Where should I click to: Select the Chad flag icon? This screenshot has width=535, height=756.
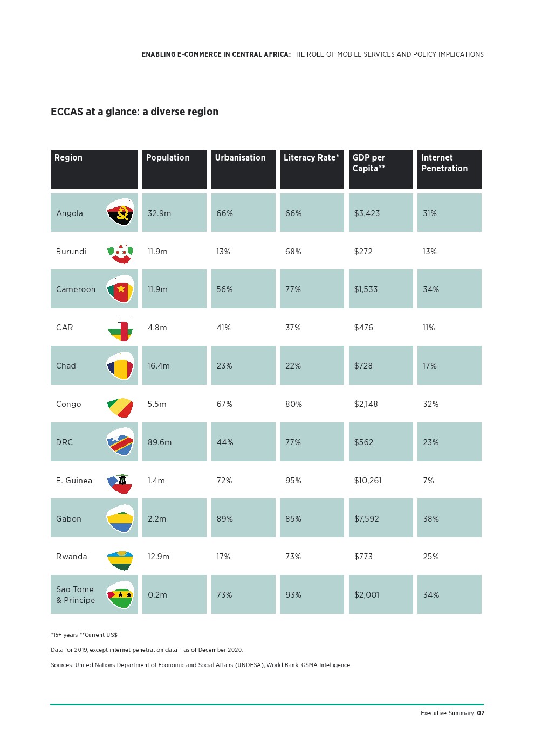pyautogui.click(x=120, y=366)
